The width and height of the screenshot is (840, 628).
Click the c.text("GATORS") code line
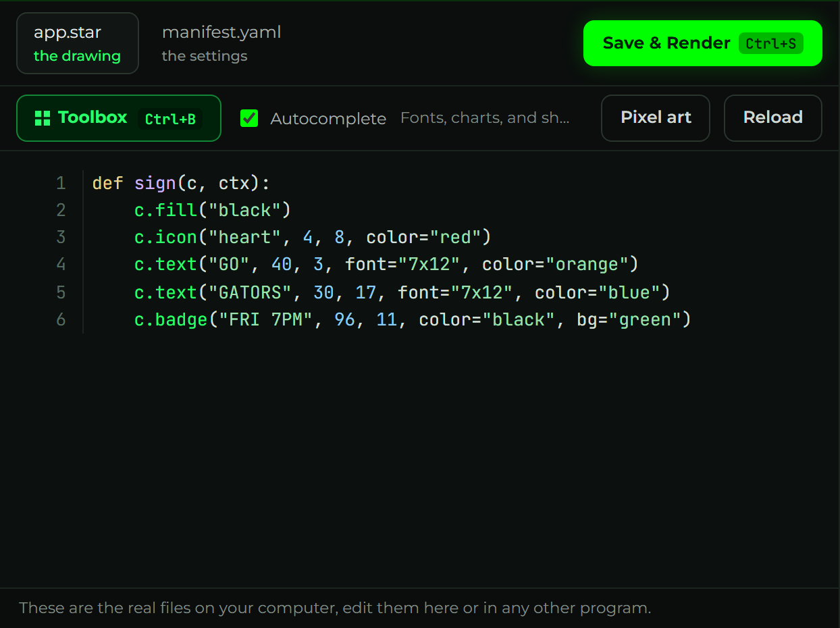402,292
